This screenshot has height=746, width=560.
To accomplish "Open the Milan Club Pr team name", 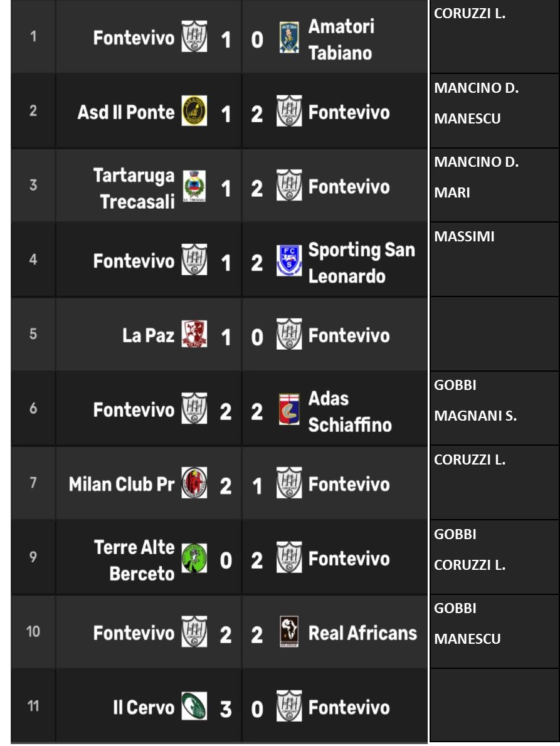I will pyautogui.click(x=121, y=485).
